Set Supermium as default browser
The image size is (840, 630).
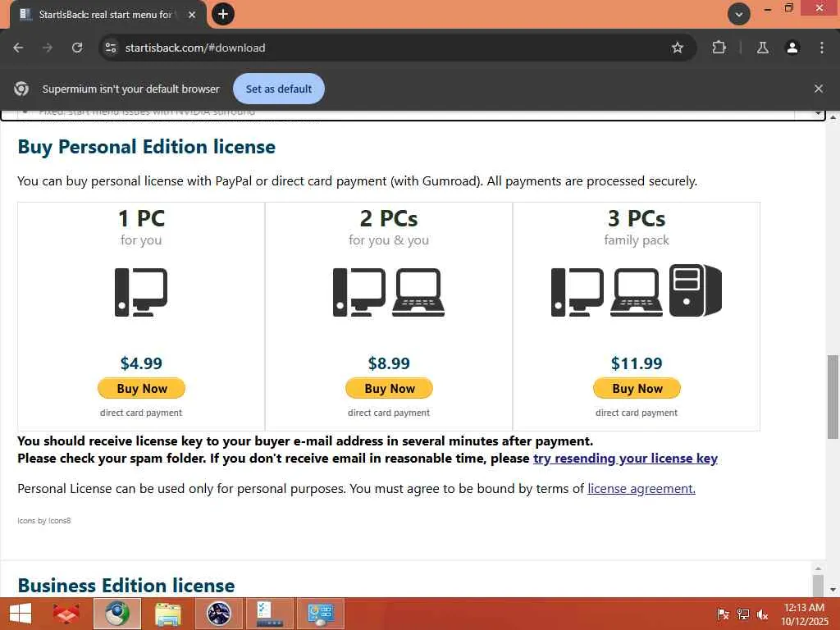(x=279, y=89)
